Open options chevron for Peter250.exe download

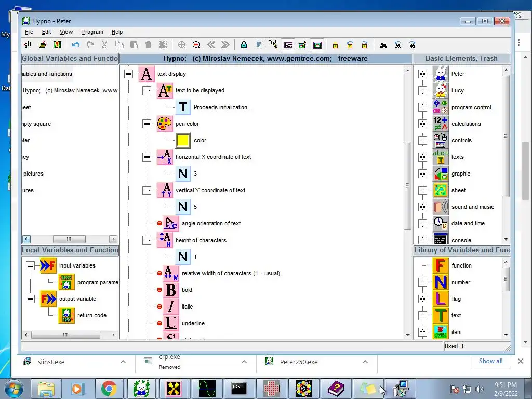(365, 362)
